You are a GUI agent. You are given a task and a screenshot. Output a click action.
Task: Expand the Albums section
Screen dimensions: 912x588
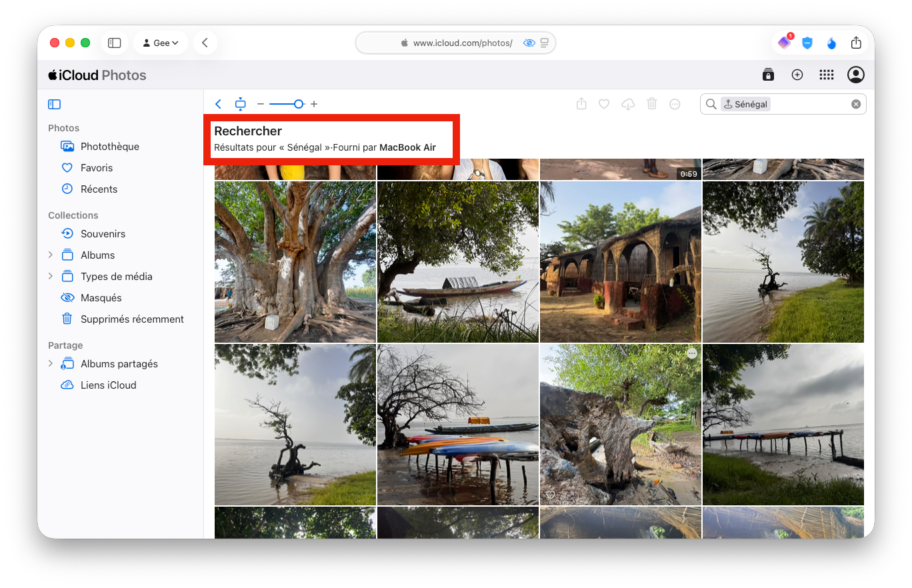[x=51, y=255]
